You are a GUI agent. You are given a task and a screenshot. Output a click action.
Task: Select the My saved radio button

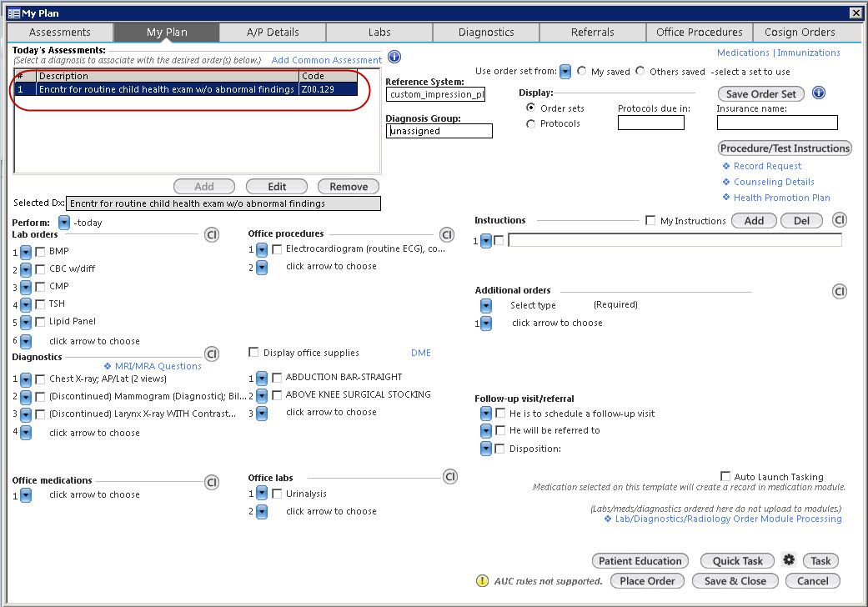coord(581,71)
